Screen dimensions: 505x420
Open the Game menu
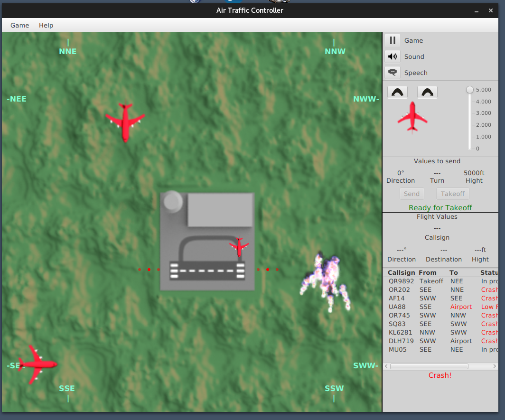click(x=19, y=25)
